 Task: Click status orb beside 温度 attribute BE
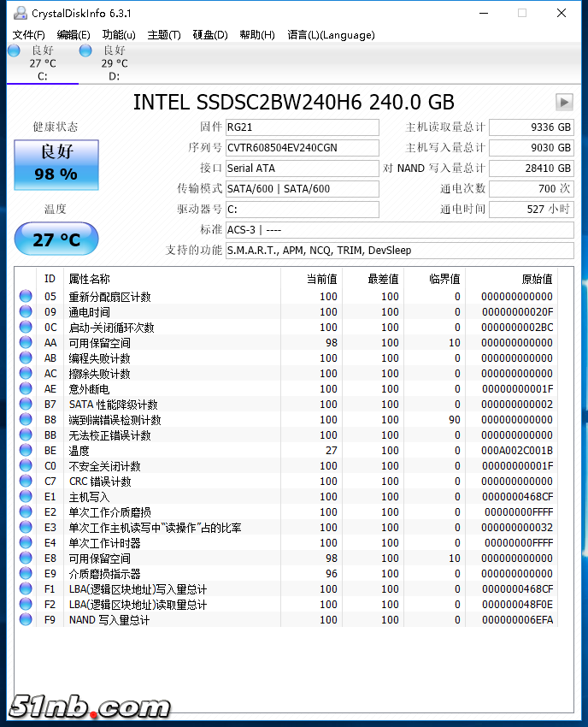point(26,451)
